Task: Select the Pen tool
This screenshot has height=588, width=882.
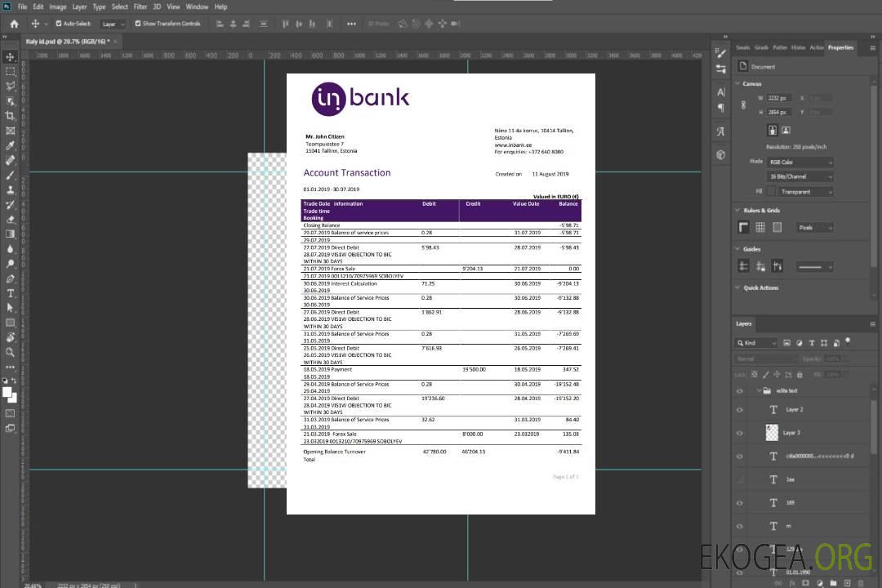Action: (x=10, y=278)
